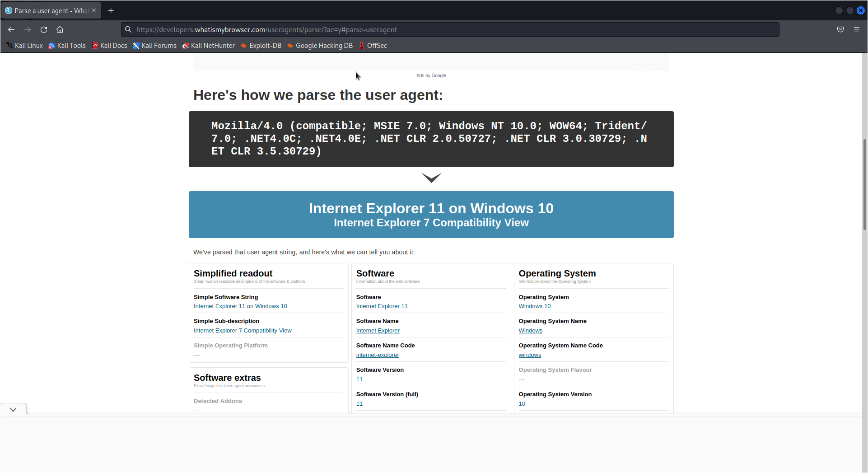
Task: Open the Firefox hamburger menu
Action: pyautogui.click(x=856, y=29)
